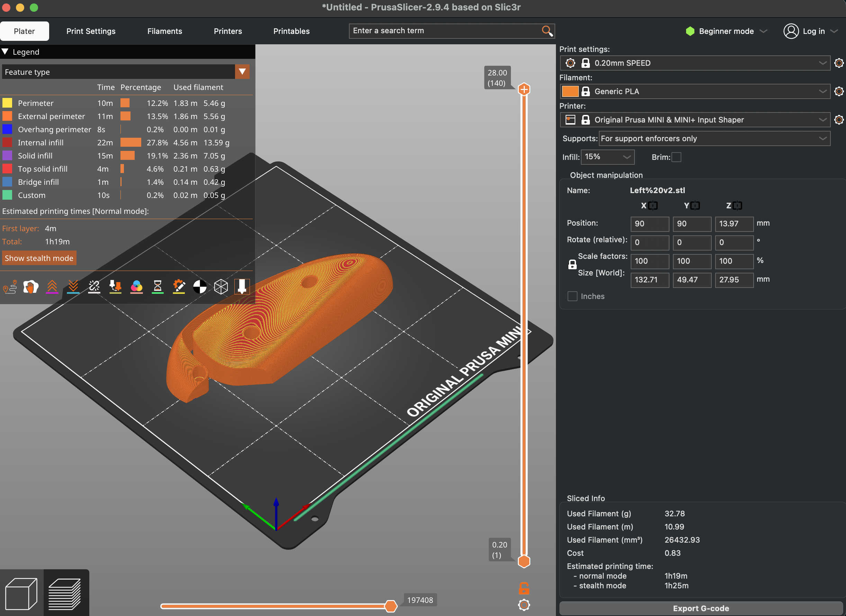Click the Export G-code button
The image size is (846, 616).
(701, 608)
